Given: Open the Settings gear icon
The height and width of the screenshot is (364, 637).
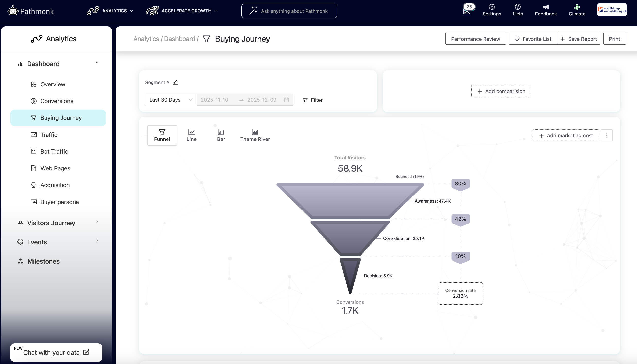Looking at the screenshot, I should pyautogui.click(x=492, y=7).
